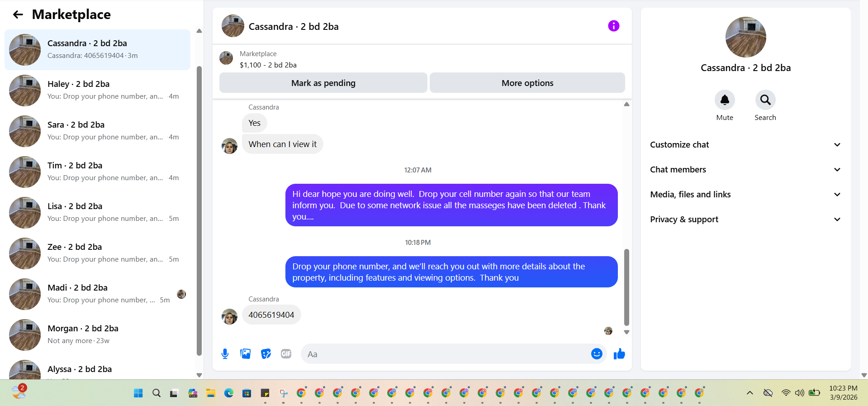868x406 pixels.
Task: Open the emoji smiley picker
Action: (597, 354)
